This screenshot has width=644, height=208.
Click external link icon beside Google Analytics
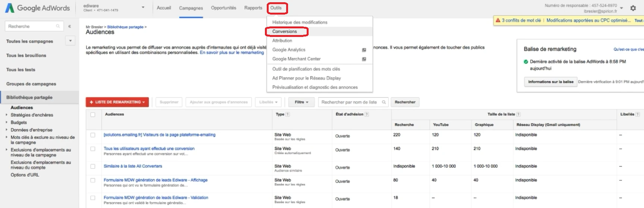pyautogui.click(x=364, y=50)
